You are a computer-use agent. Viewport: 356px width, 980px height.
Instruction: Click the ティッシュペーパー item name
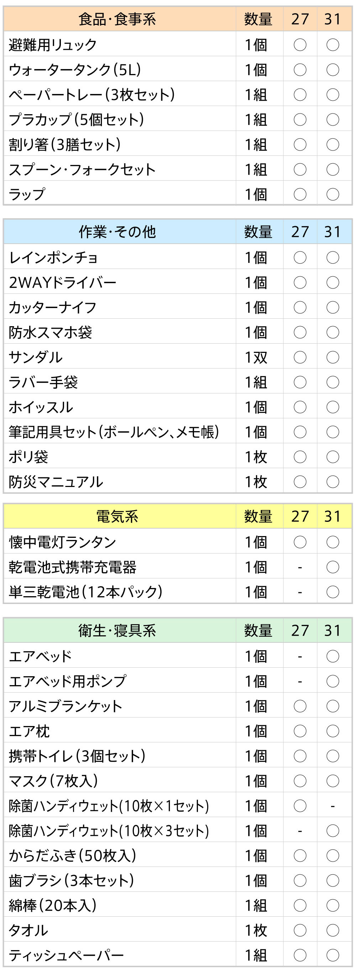67,955
